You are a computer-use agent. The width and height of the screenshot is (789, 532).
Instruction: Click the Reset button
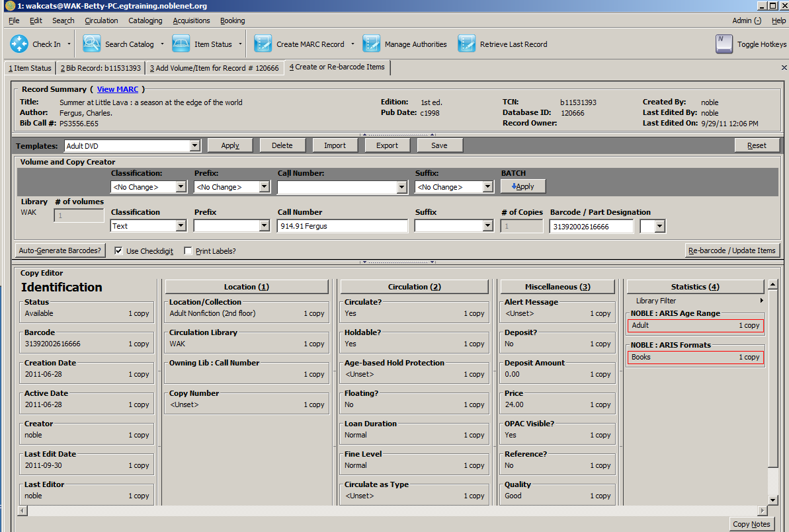(757, 145)
